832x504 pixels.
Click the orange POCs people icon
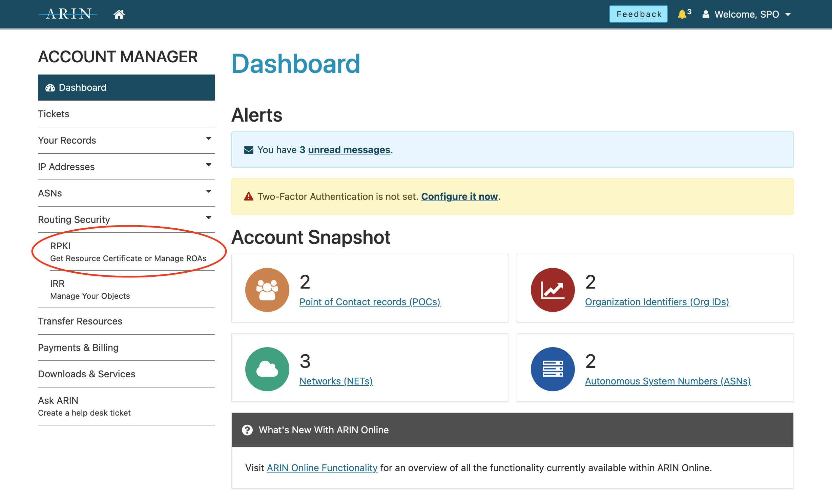click(x=267, y=290)
